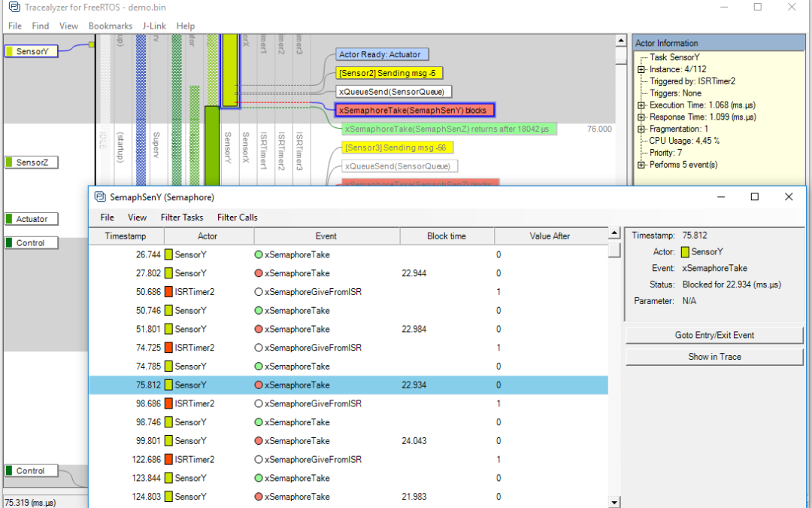This screenshot has width=812, height=508.
Task: Click the Triggers: None entry
Action: 675,93
